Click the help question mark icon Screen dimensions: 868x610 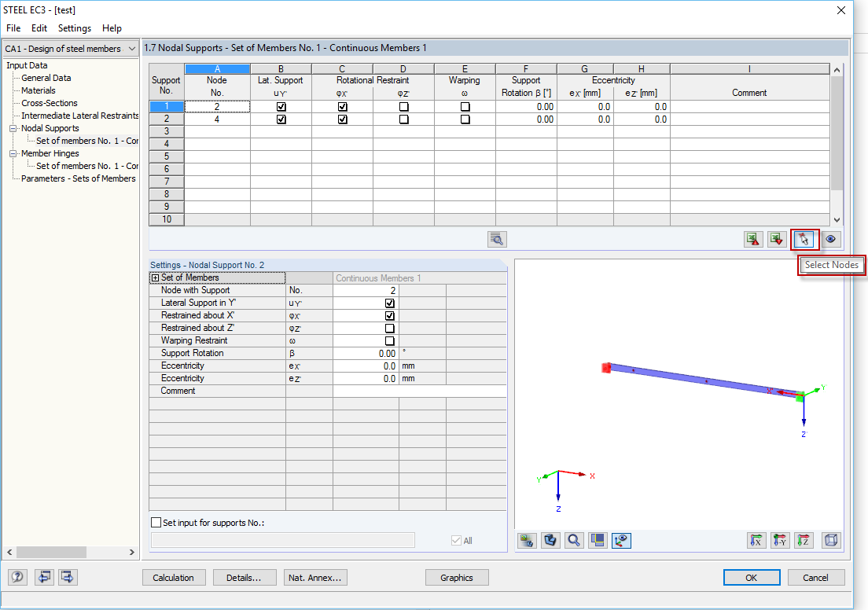point(17,577)
